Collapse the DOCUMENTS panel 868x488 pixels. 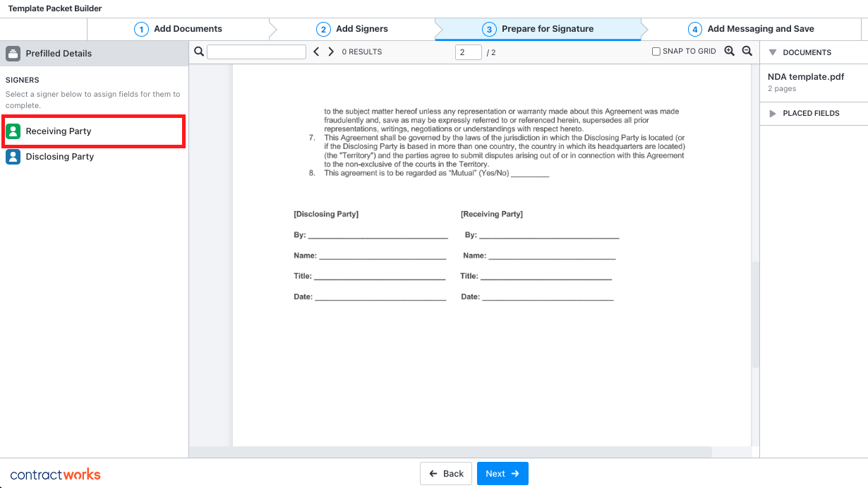[x=773, y=52]
